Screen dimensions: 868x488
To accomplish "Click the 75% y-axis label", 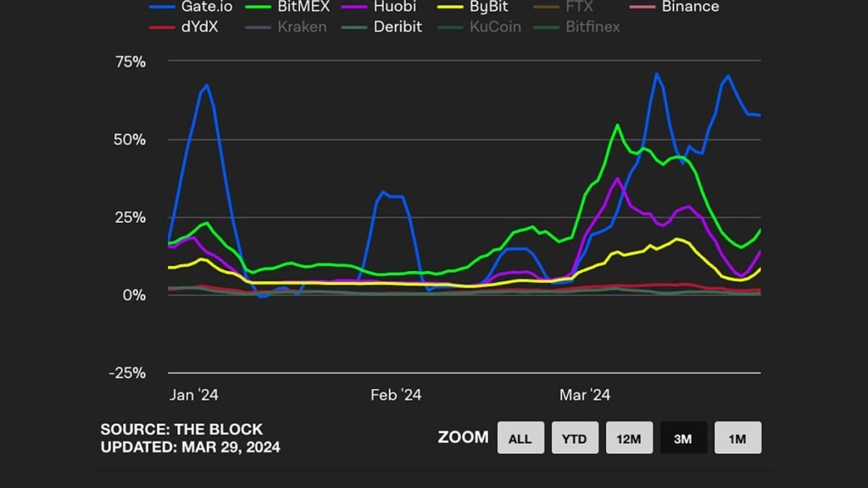I will [x=130, y=61].
